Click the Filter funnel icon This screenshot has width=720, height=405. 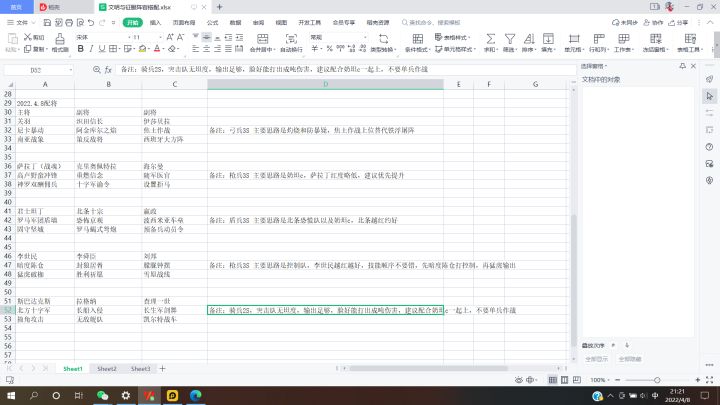(x=510, y=39)
